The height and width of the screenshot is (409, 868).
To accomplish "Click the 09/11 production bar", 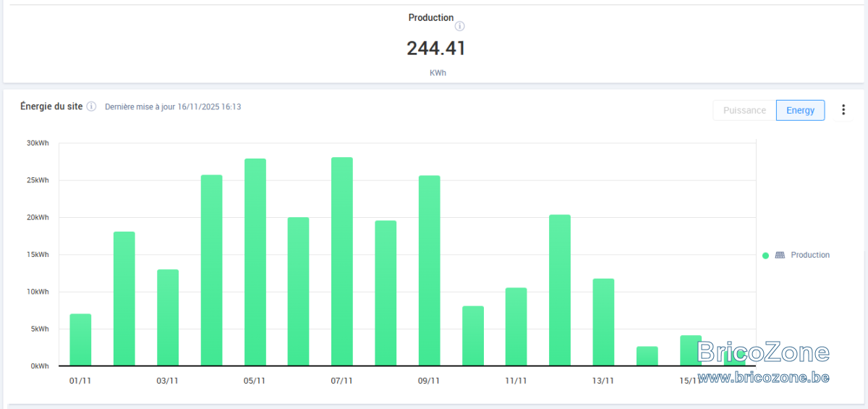I will 429,271.
